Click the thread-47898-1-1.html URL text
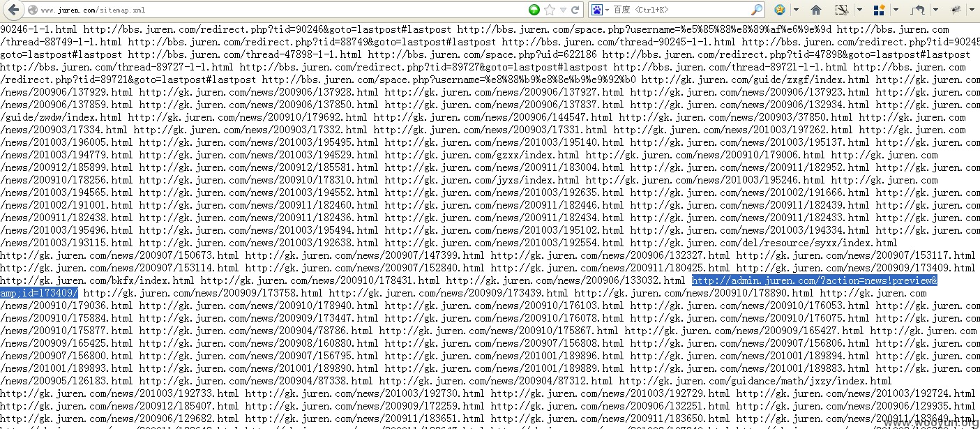The height and width of the screenshot is (429, 980). coord(245,54)
